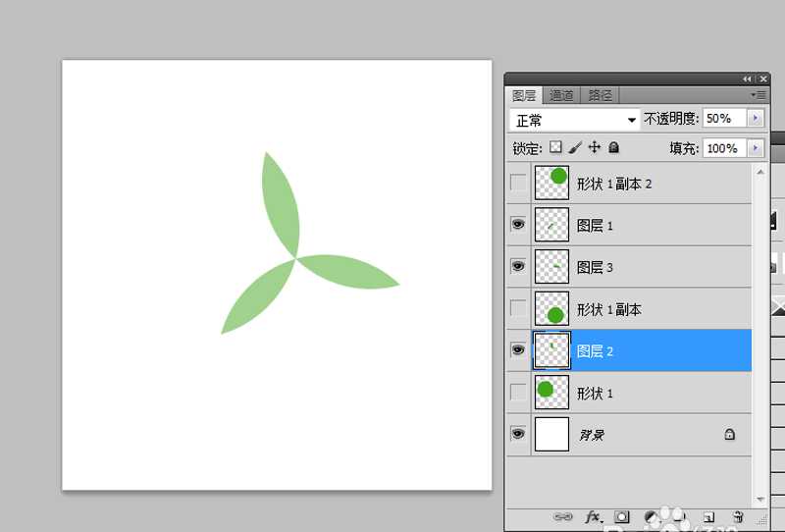This screenshot has height=532, width=785.
Task: Click the link layers icon
Action: click(x=562, y=516)
